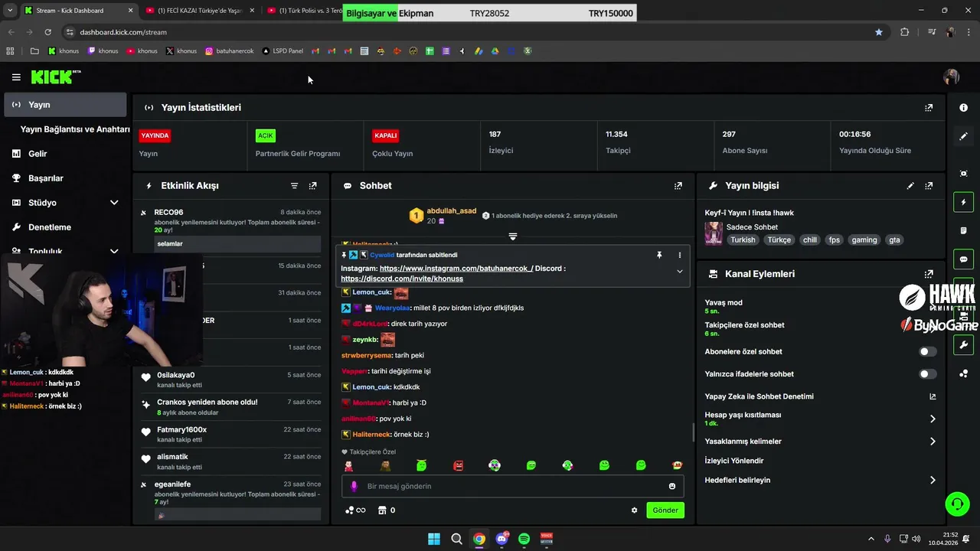Open Takipçilere özel sohbet setting
Screen dimensions: 980x551
820,329
